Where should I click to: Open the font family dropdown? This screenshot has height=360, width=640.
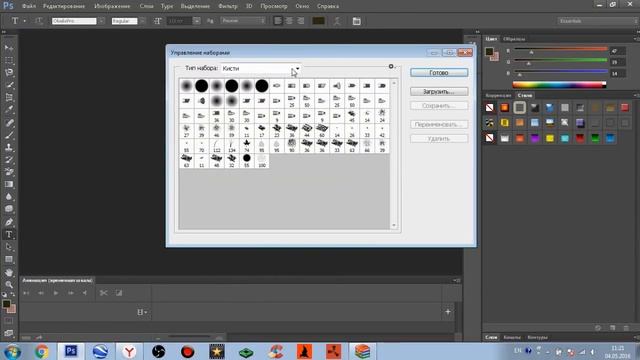[x=101, y=21]
